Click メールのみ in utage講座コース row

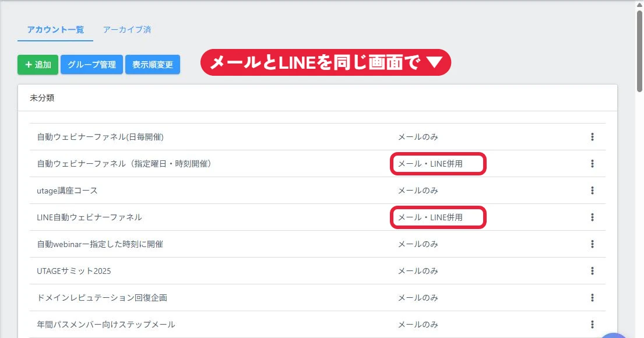coord(418,191)
